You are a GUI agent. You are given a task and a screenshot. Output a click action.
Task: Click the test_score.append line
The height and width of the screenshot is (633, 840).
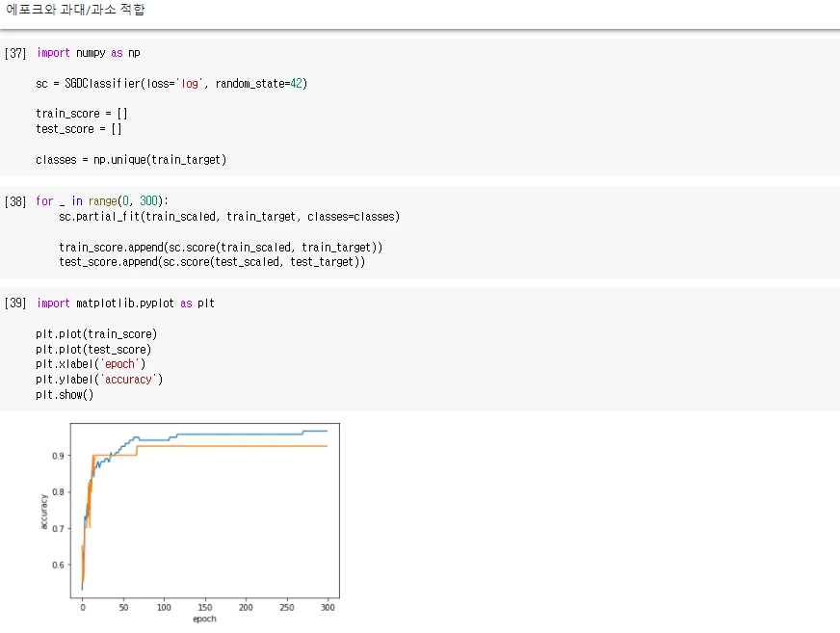212,261
